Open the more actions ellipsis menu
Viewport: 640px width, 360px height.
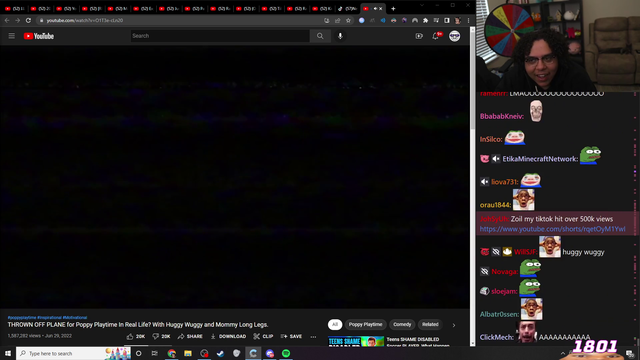point(313,337)
